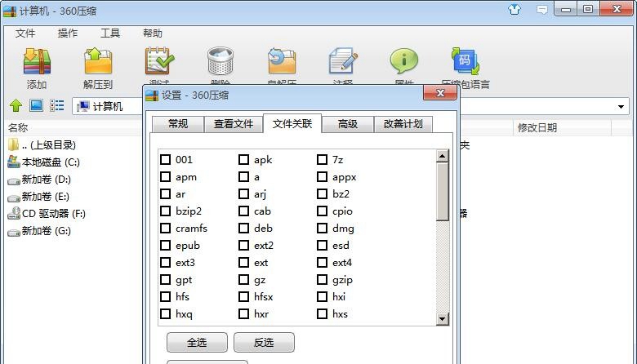Open the Help (帮助) menu
Viewport: 637px width, 364px height.
[x=153, y=33]
